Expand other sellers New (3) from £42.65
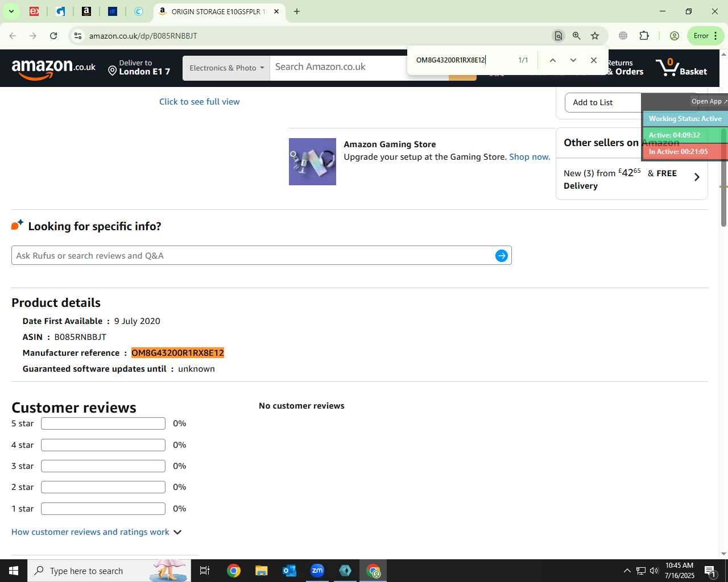Viewport: 728px width, 582px height. click(631, 179)
